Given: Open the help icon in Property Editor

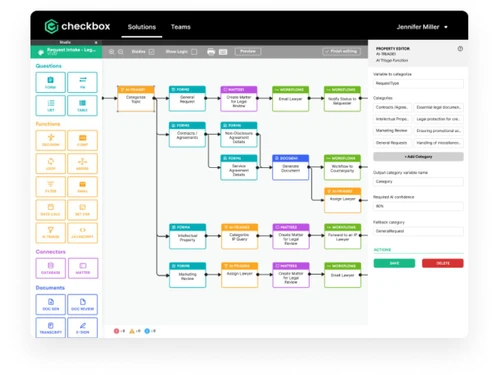Looking at the screenshot, I should coord(460,49).
